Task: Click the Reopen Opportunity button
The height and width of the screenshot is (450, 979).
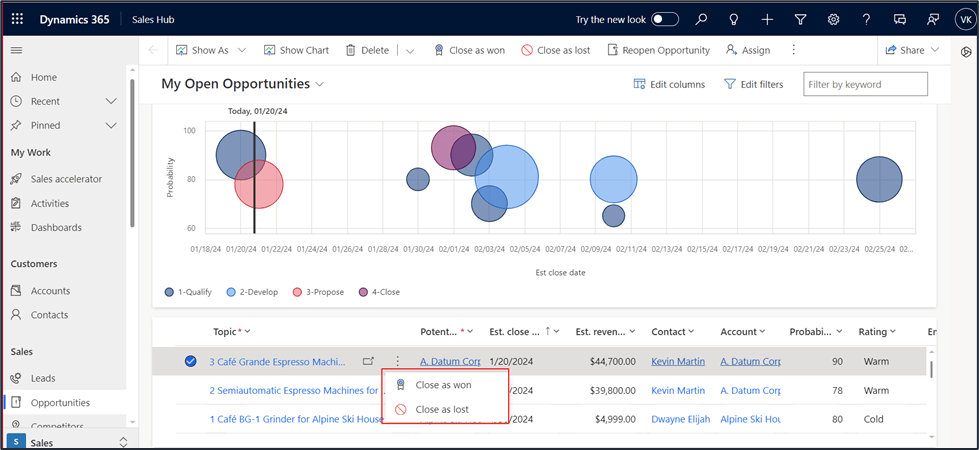Action: 659,50
